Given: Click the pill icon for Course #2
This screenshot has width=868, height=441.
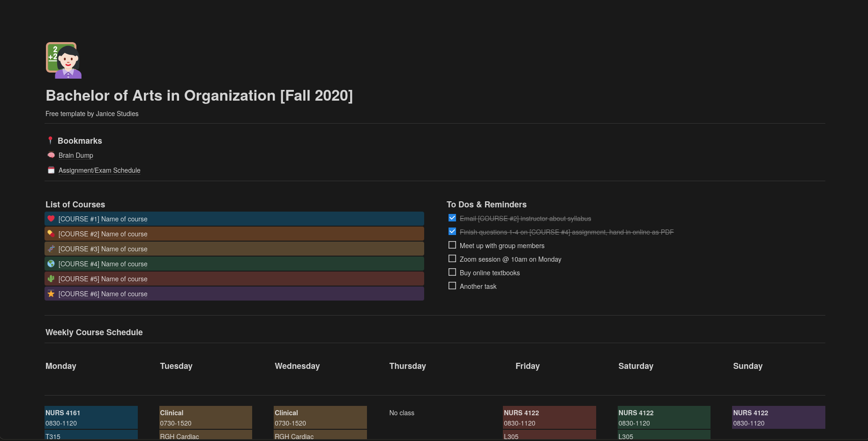Looking at the screenshot, I should (x=51, y=234).
